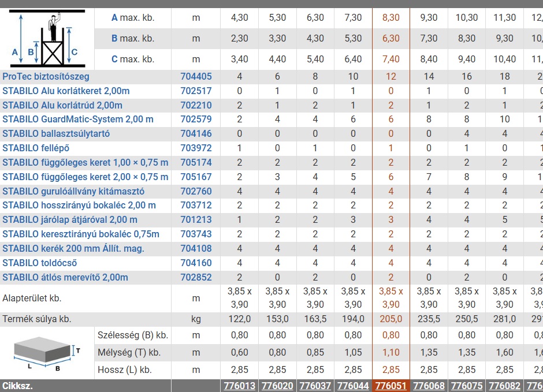Image resolution: width=543 pixels, height=392 pixels.
Task: Click part number 703972
Action: coord(196,148)
